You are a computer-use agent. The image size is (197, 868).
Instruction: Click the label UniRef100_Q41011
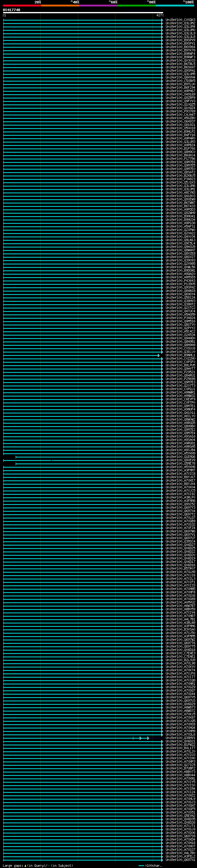tap(180, 413)
